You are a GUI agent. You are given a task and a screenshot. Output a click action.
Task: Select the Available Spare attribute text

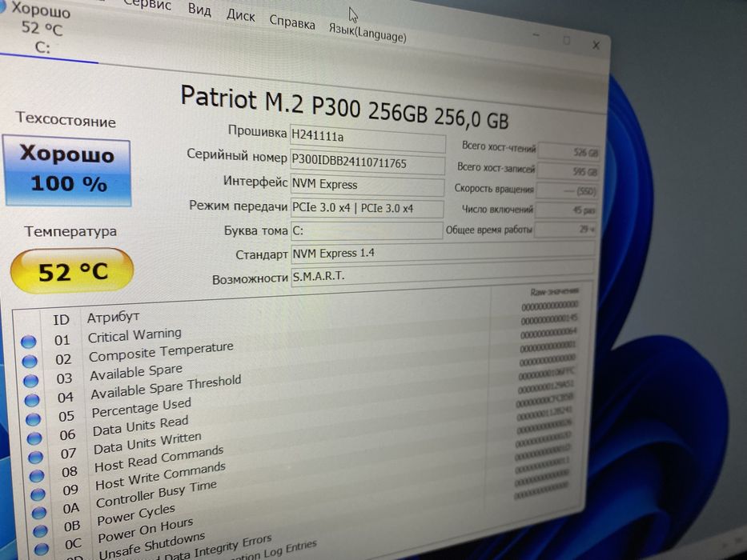tap(136, 372)
